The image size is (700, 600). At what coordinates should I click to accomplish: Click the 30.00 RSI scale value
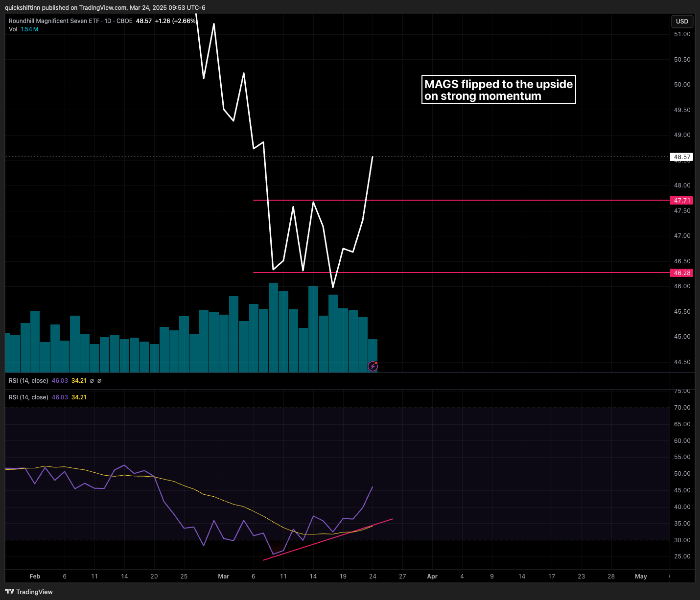point(682,540)
